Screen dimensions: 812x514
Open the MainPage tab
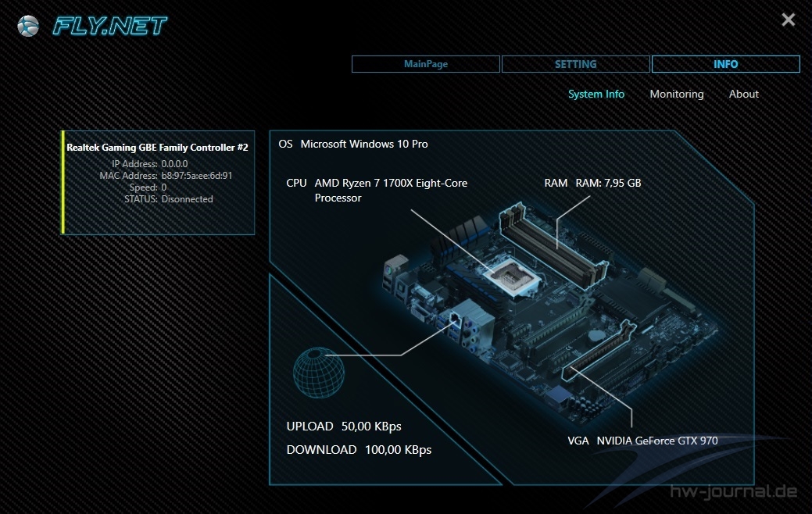(426, 64)
